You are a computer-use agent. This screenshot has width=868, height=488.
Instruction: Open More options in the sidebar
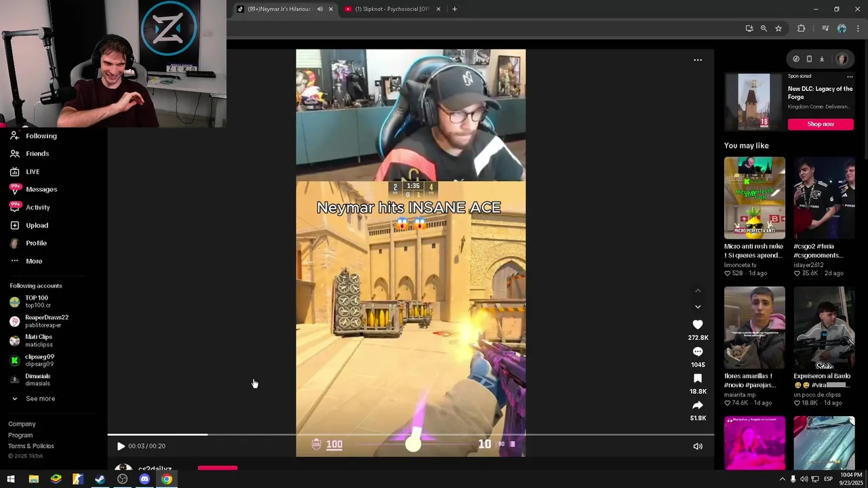coord(34,261)
